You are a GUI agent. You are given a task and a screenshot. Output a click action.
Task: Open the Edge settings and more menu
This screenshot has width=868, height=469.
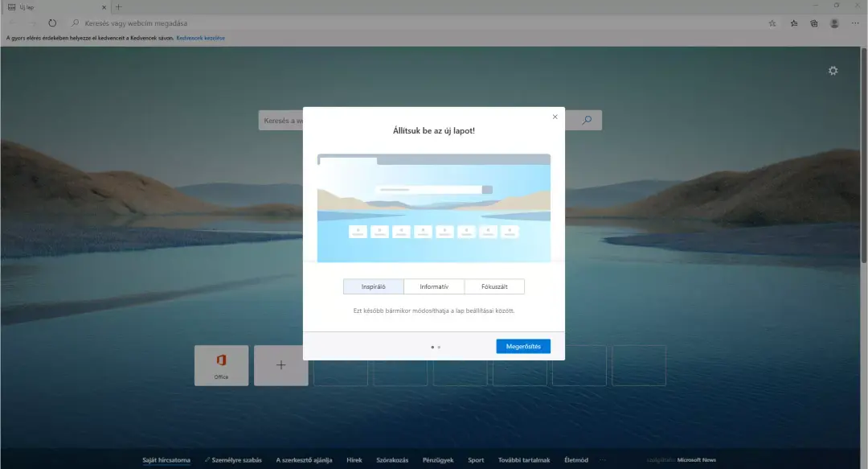tap(854, 23)
